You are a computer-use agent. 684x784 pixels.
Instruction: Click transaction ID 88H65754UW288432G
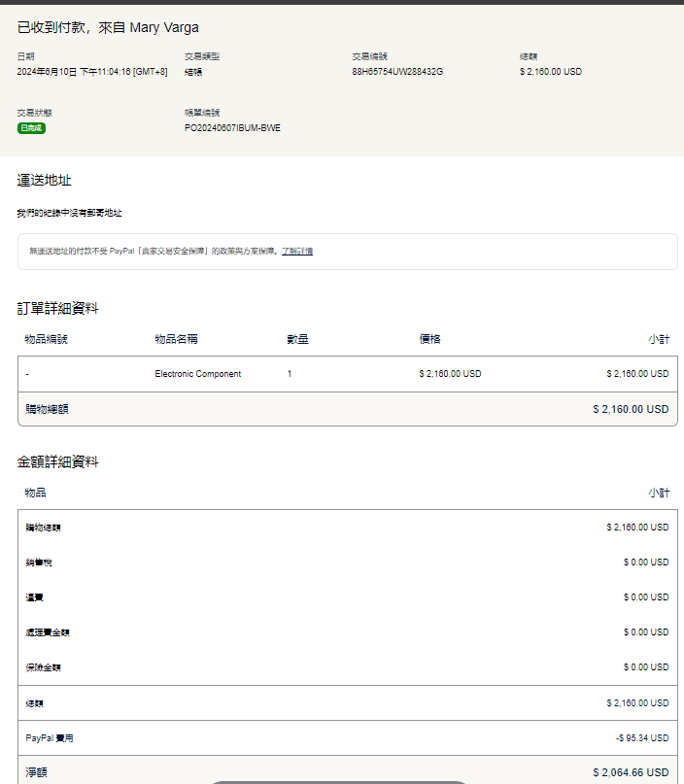[397, 72]
